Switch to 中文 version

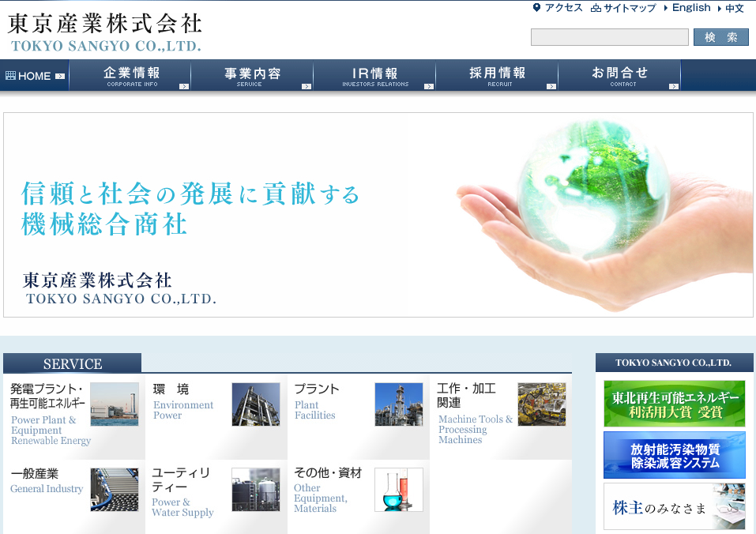pos(735,8)
